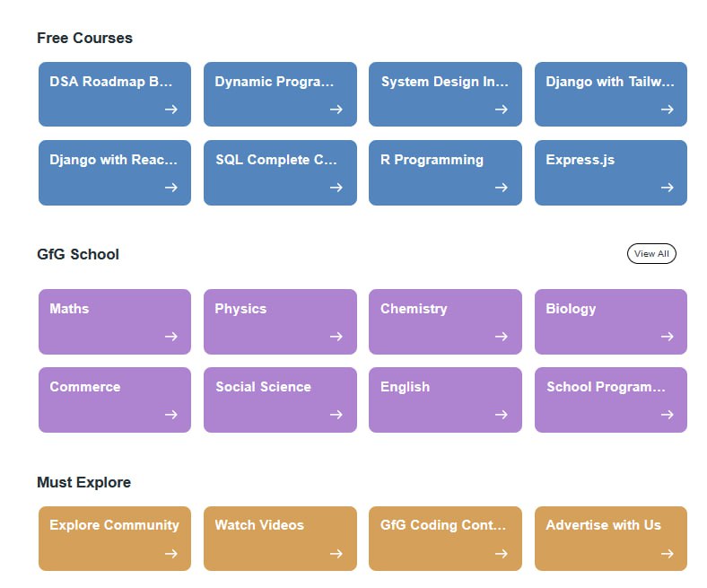Click arrow icon on Biology card
The width and height of the screenshot is (707, 588).
pos(667,337)
